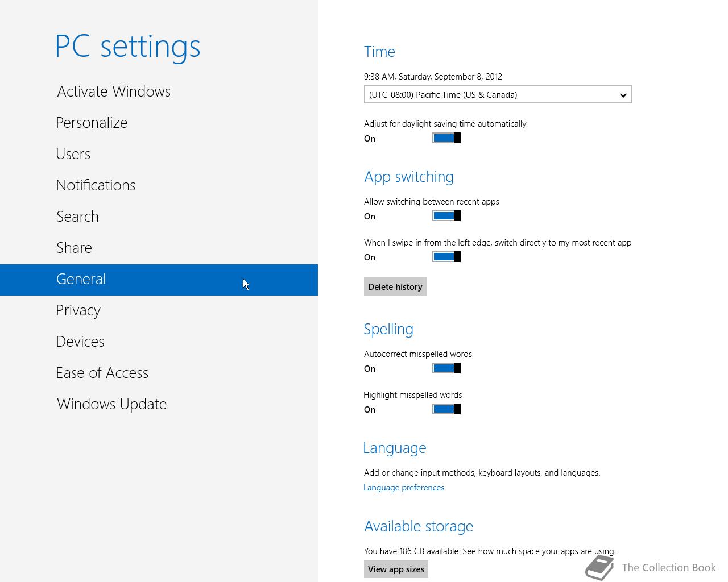This screenshot has width=728, height=582.
Task: Click the Spelling section heading
Action: click(388, 329)
